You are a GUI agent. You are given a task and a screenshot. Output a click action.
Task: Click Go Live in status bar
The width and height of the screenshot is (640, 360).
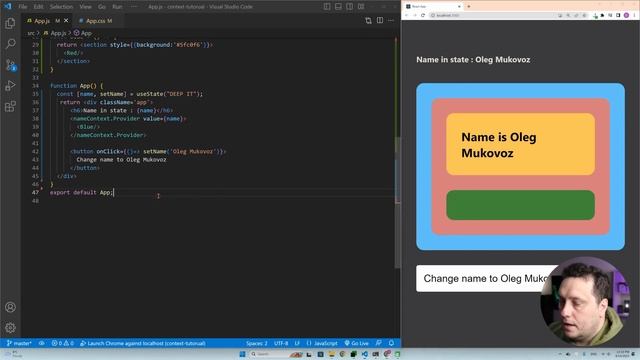tap(357, 343)
